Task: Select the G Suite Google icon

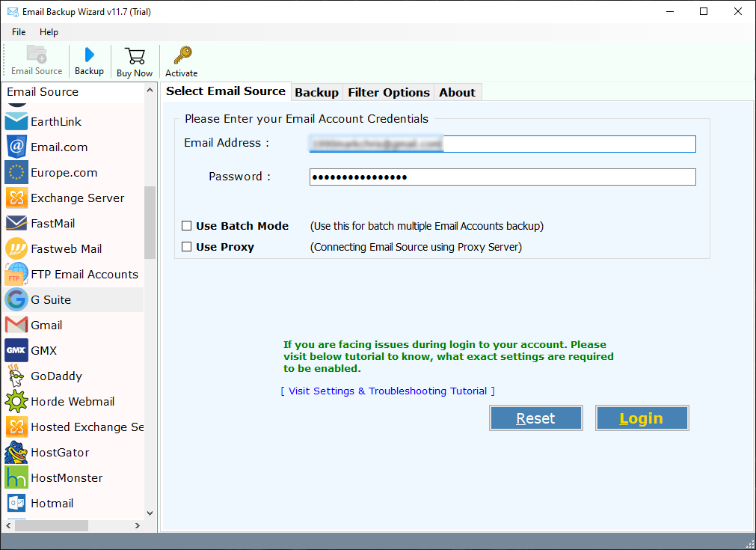Action: 16,299
